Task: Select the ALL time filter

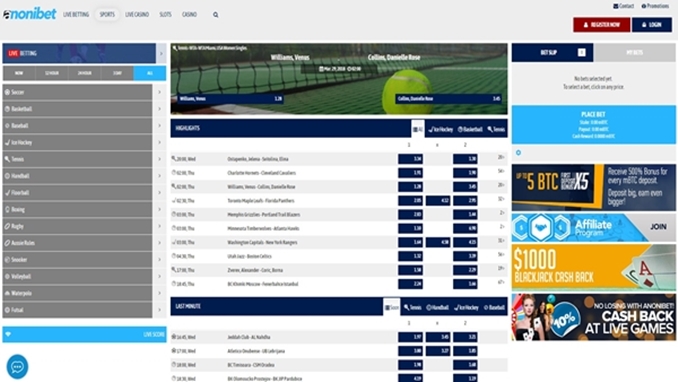Action: pos(150,73)
